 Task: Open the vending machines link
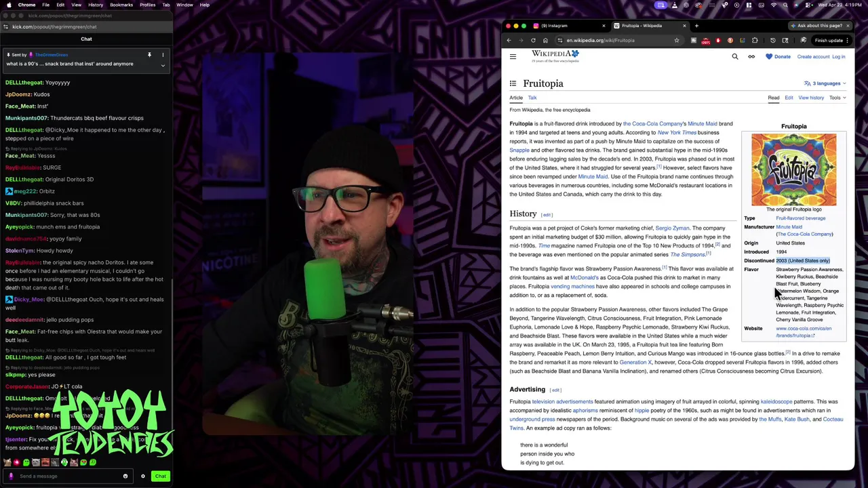[x=572, y=286]
